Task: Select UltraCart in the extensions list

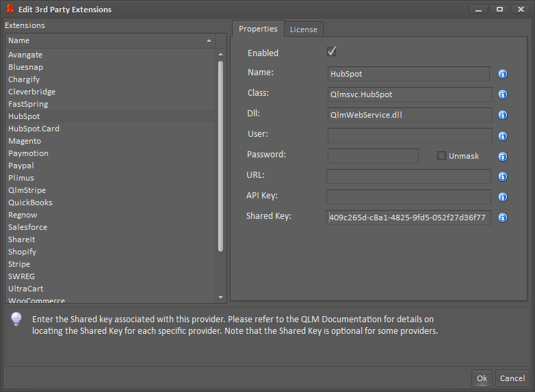Action: click(110, 289)
